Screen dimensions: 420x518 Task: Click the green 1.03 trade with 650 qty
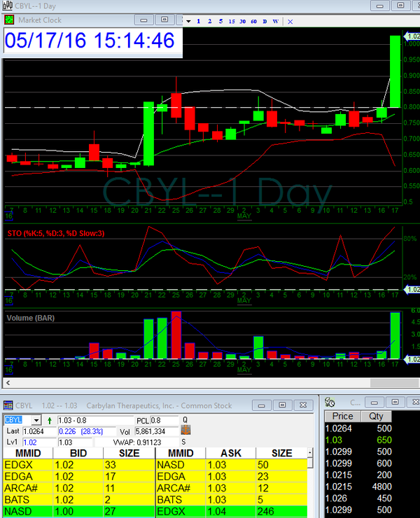358,440
